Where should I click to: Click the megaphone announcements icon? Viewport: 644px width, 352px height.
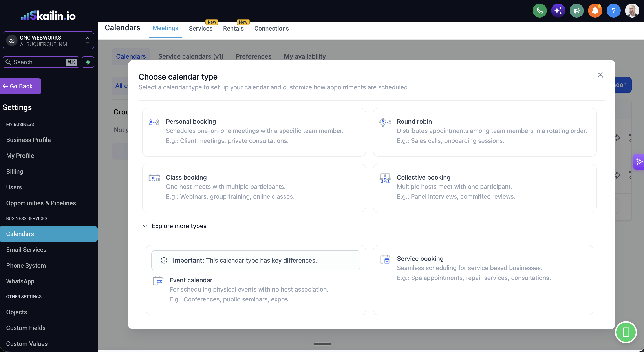(576, 11)
